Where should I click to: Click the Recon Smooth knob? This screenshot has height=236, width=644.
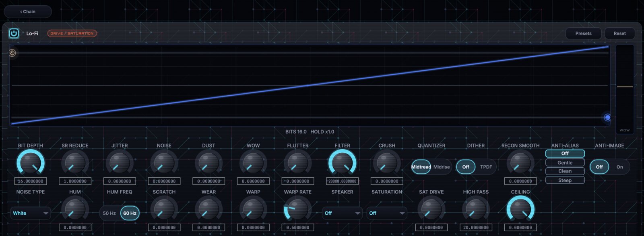(x=520, y=163)
